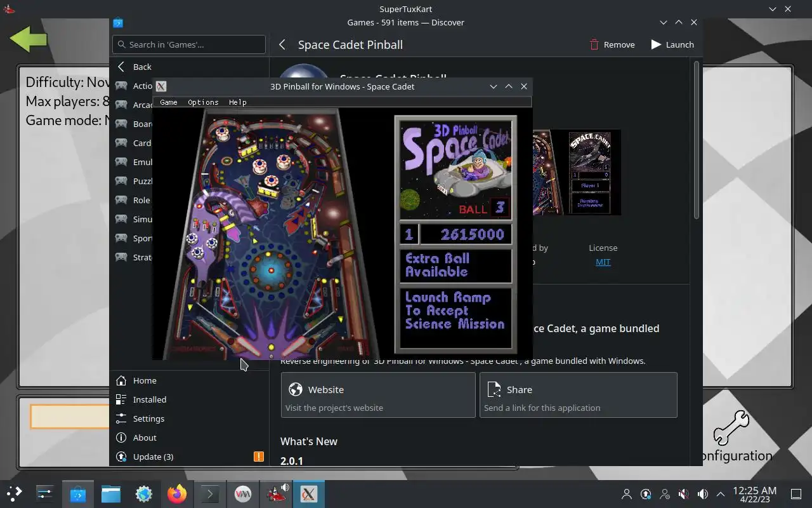
Task: Click the Share button
Action: [579, 395]
